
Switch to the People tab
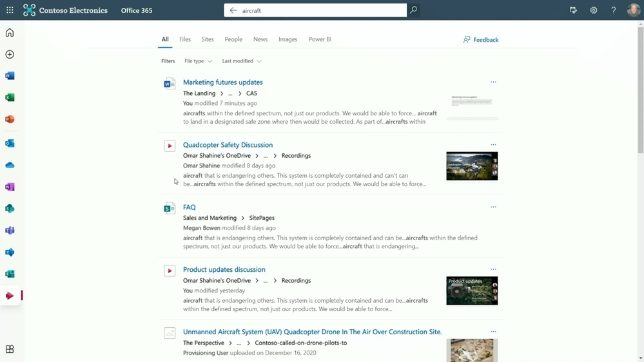pyautogui.click(x=233, y=39)
